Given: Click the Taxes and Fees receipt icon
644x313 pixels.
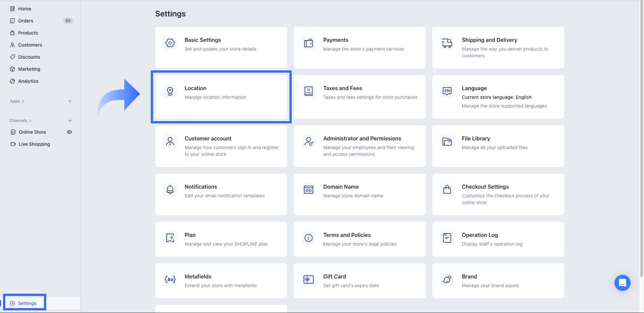Looking at the screenshot, I should (309, 91).
